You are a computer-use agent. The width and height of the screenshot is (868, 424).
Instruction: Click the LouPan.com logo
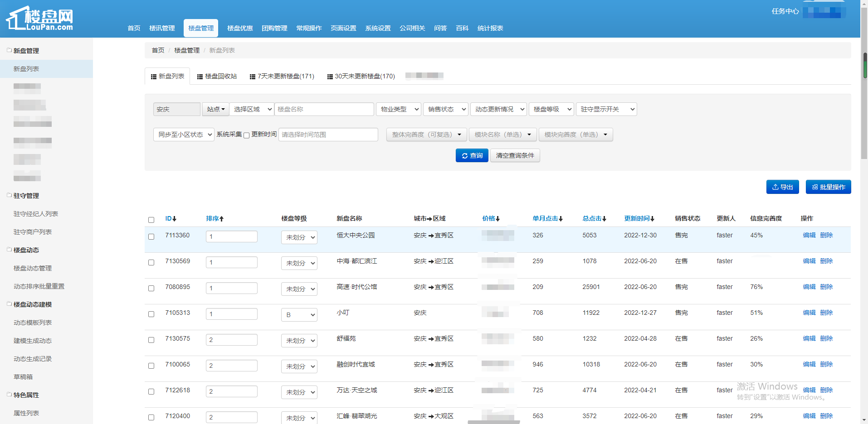click(39, 19)
